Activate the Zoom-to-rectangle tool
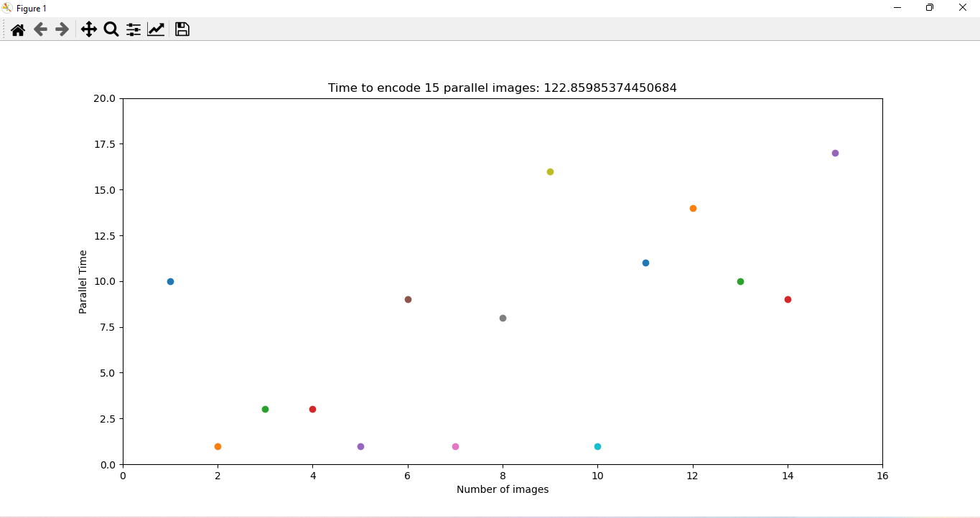 (111, 29)
